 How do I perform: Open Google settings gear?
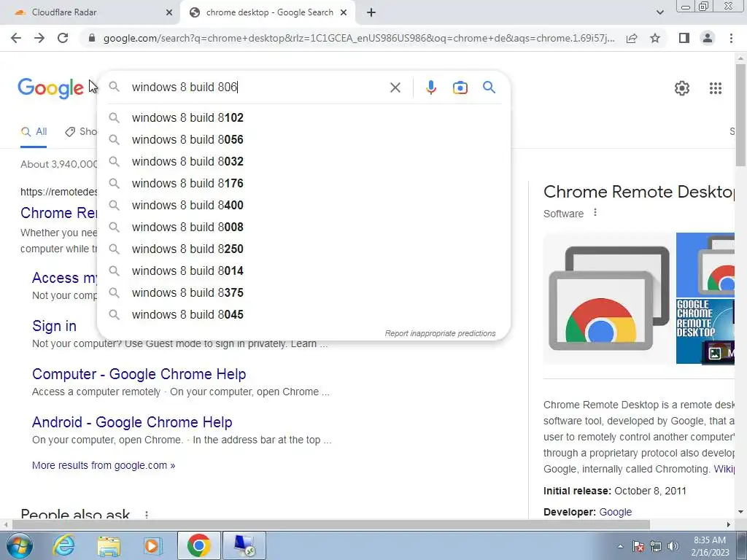682,88
